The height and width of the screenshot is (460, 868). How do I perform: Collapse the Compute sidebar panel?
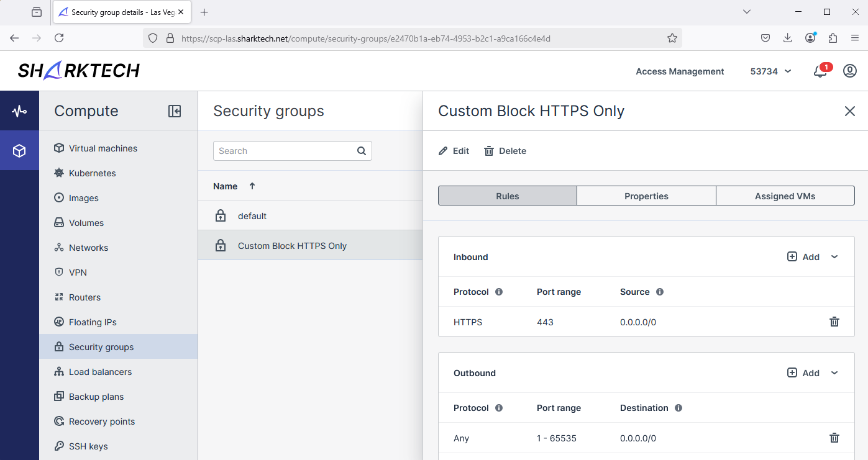tap(175, 110)
